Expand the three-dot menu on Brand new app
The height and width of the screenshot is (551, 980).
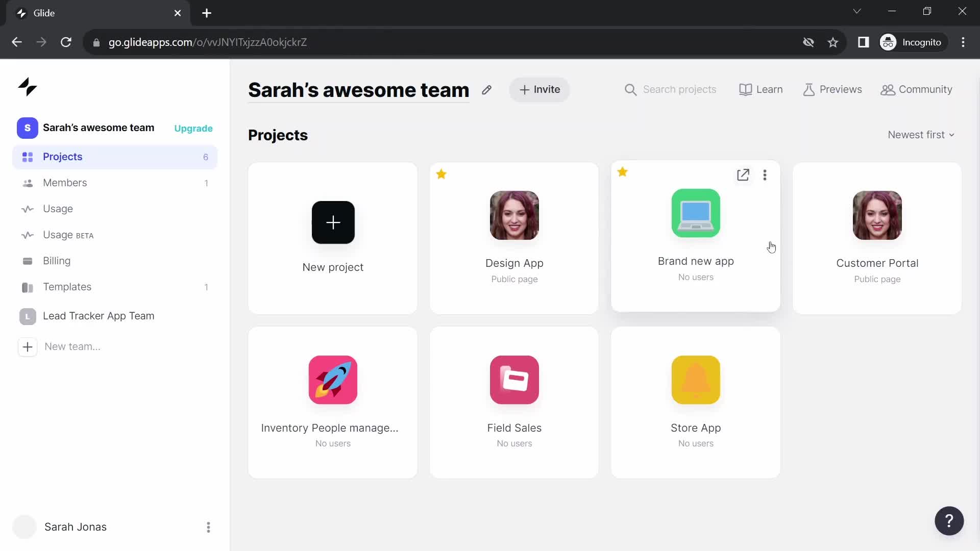tap(765, 175)
